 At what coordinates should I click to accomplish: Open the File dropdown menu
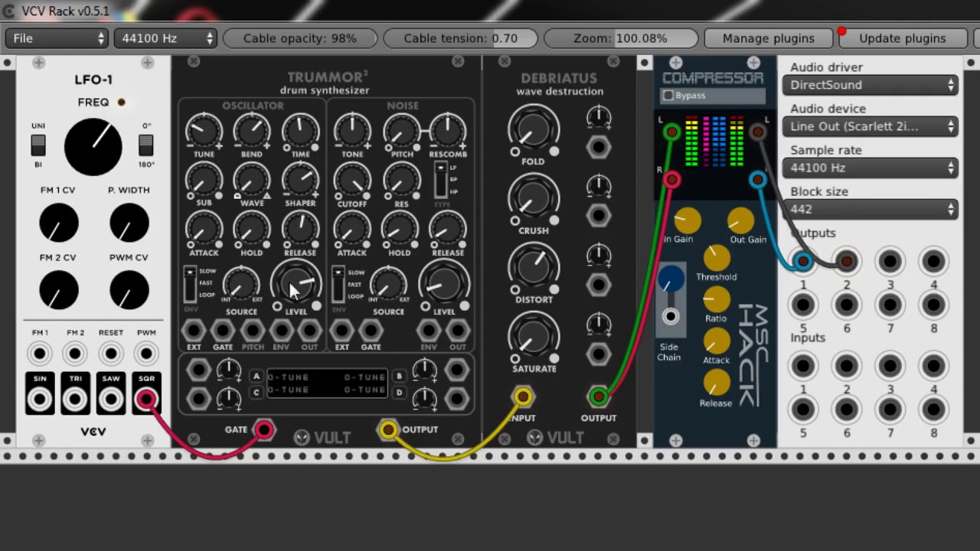pyautogui.click(x=56, y=38)
